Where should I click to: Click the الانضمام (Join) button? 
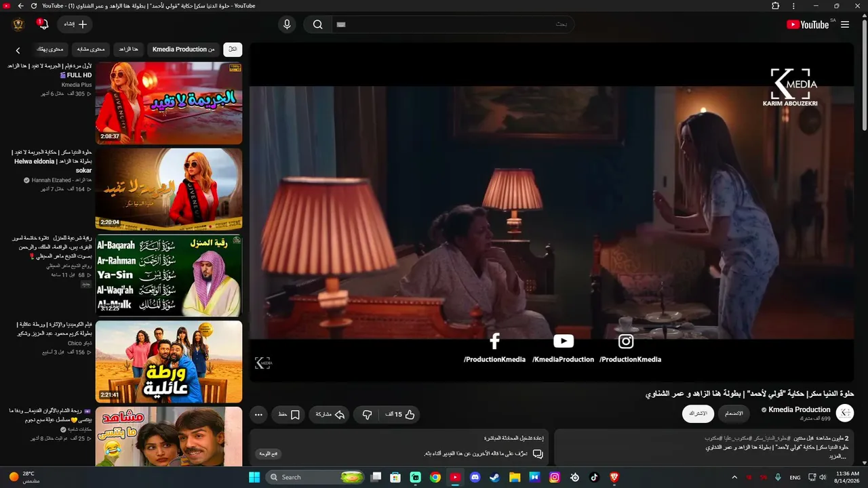click(734, 413)
